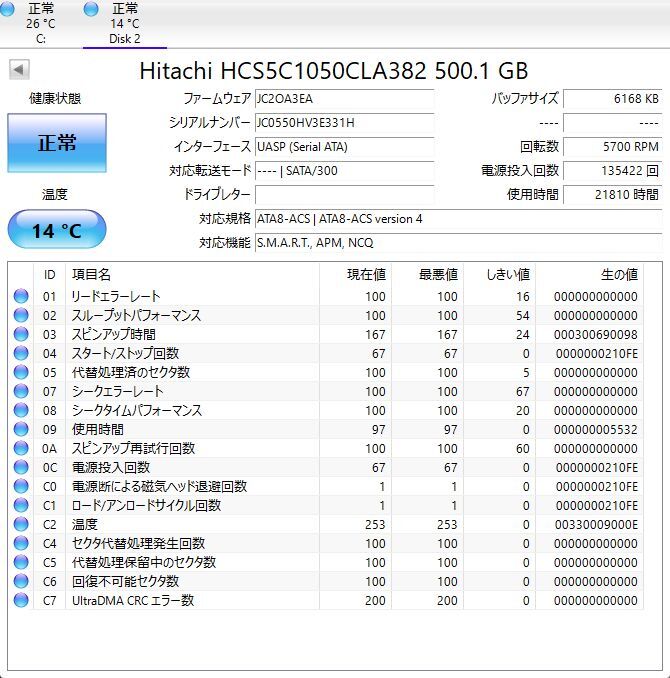Click the status circle for ID C0 row
The width and height of the screenshot is (670, 678).
21,486
